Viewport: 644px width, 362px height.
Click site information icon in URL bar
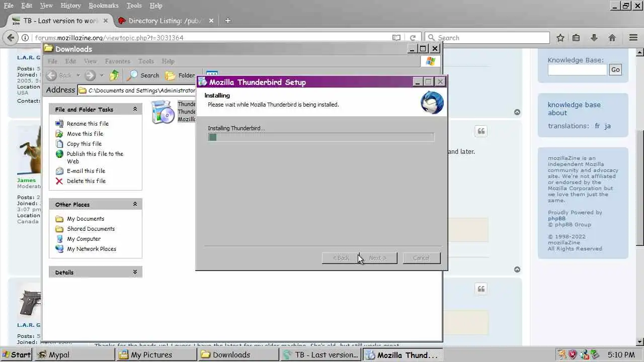[25, 38]
